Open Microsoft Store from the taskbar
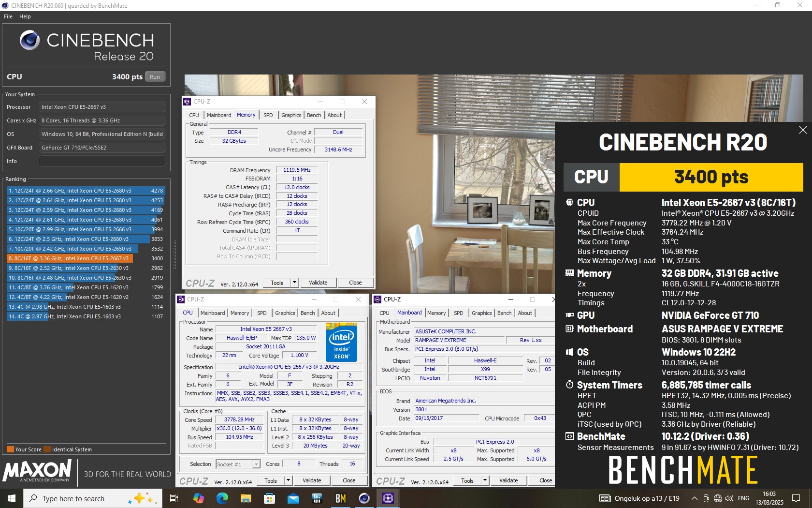 coord(269,498)
